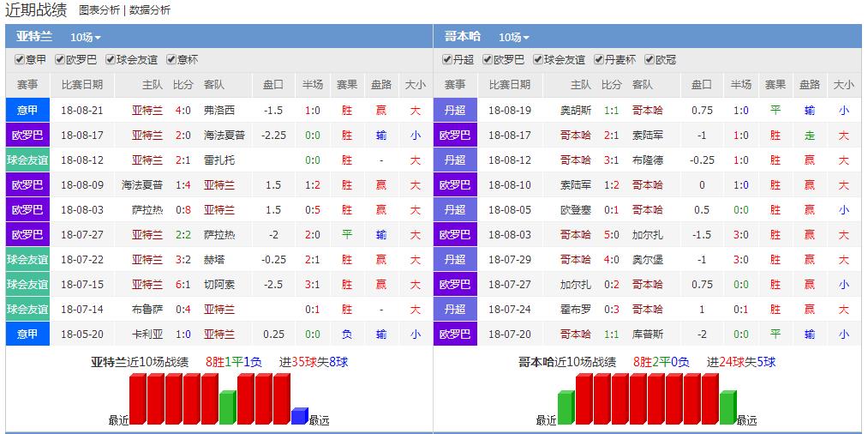868x434 pixels.
Task: Open the 6:1 score against 切阿索
Action: [x=183, y=285]
